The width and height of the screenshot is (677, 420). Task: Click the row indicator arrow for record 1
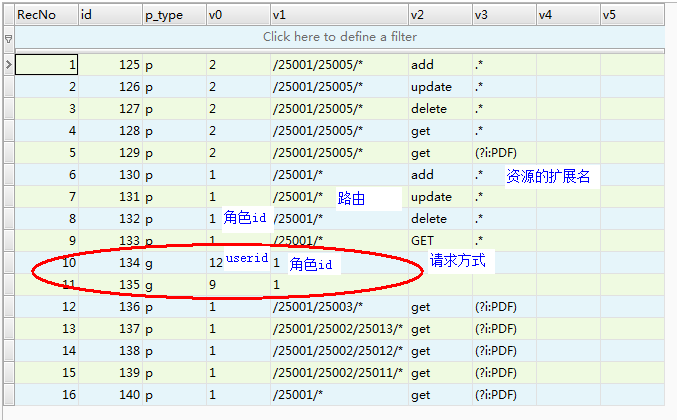click(x=9, y=65)
